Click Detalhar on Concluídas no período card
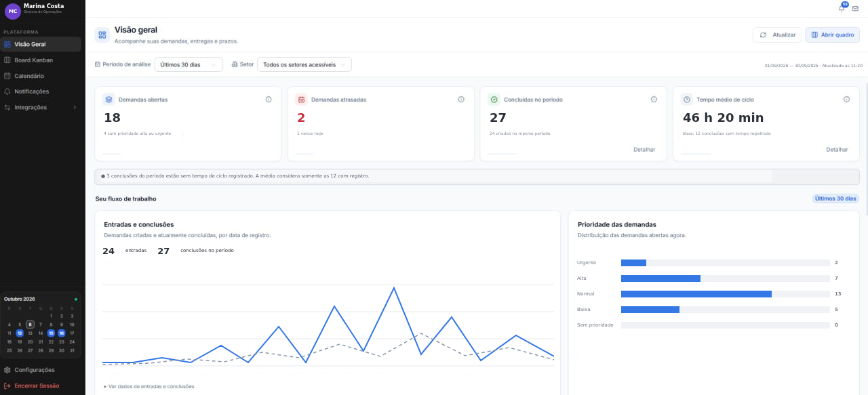Viewport: 868px width, 395px height. coord(644,149)
